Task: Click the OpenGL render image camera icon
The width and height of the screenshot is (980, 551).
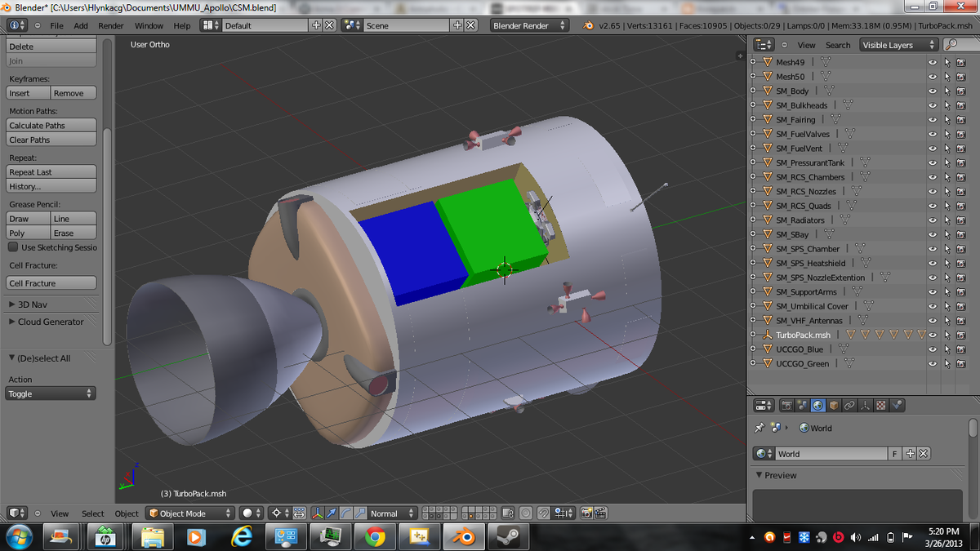Action: 586,513
